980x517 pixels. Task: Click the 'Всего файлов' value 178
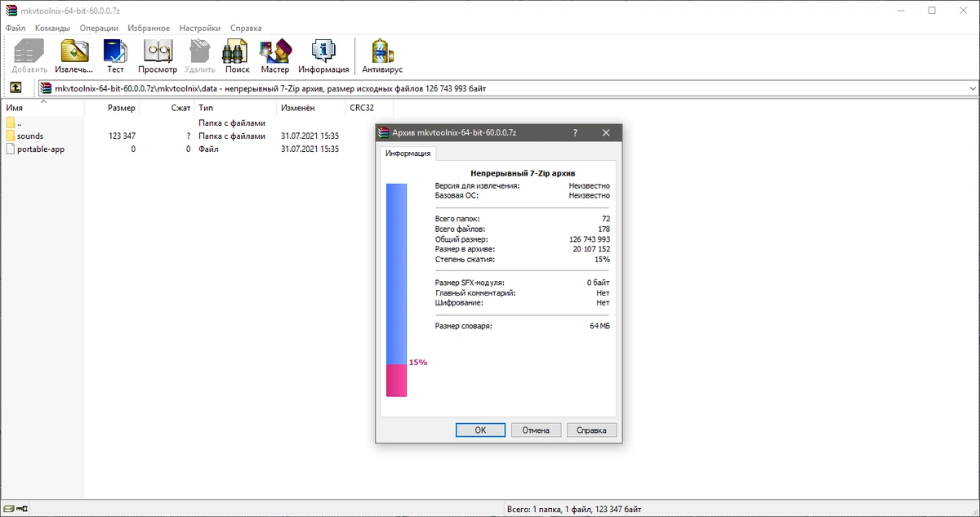pyautogui.click(x=604, y=230)
